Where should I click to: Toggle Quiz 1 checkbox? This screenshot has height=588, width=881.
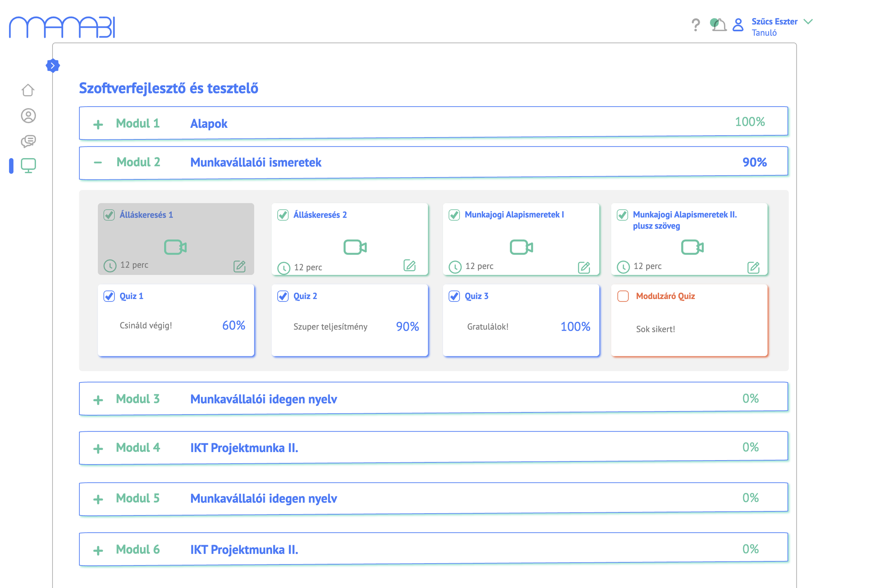[109, 296]
